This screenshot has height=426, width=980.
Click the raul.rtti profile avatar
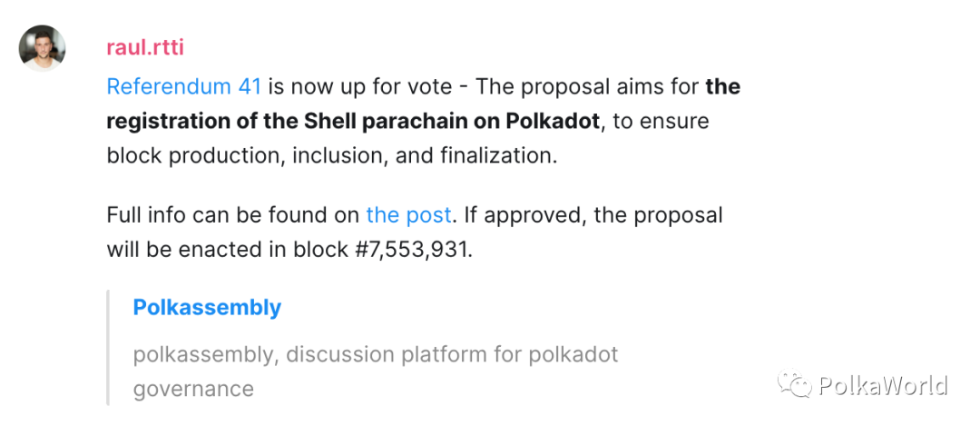click(x=43, y=48)
